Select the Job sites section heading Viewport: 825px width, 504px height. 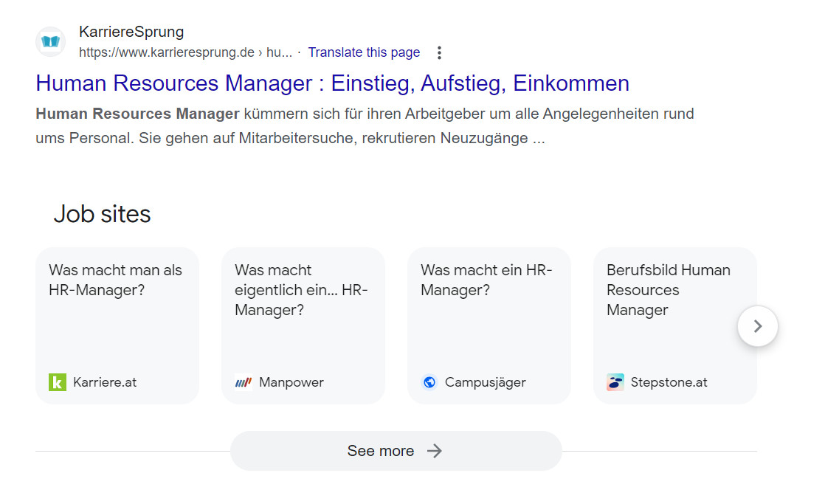[102, 214]
